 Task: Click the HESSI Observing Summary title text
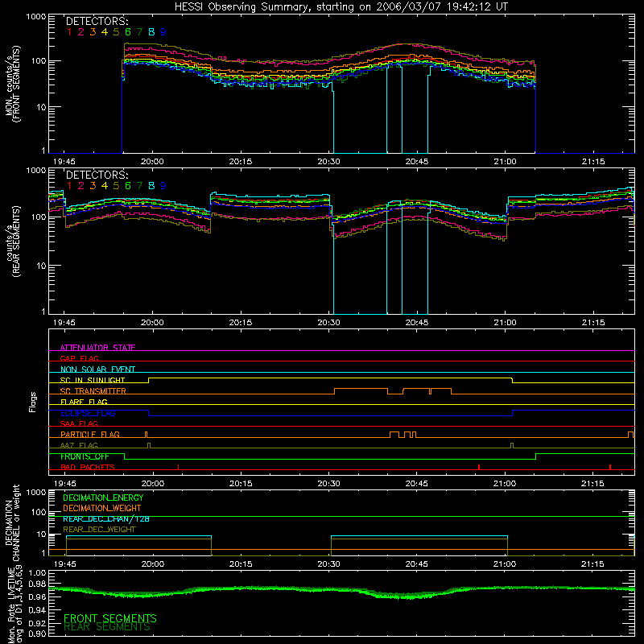click(341, 7)
